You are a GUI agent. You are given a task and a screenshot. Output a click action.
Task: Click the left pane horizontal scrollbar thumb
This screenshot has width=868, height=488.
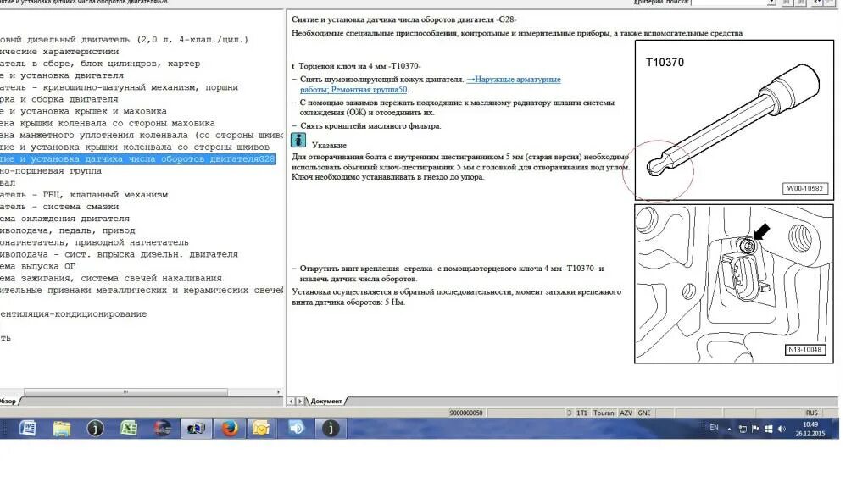pyautogui.click(x=125, y=391)
